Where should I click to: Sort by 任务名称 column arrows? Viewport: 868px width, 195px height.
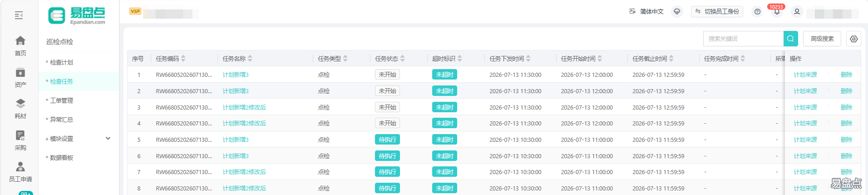tap(250, 59)
